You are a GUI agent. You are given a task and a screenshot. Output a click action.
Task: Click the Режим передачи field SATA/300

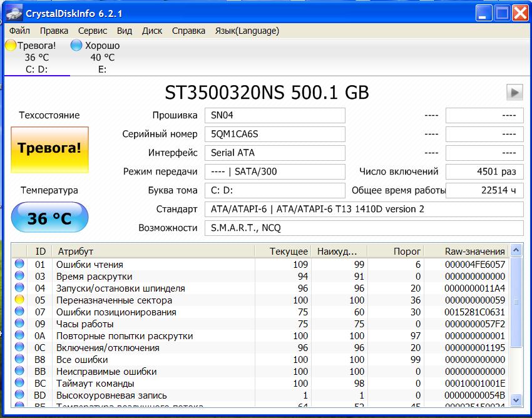tap(275, 171)
